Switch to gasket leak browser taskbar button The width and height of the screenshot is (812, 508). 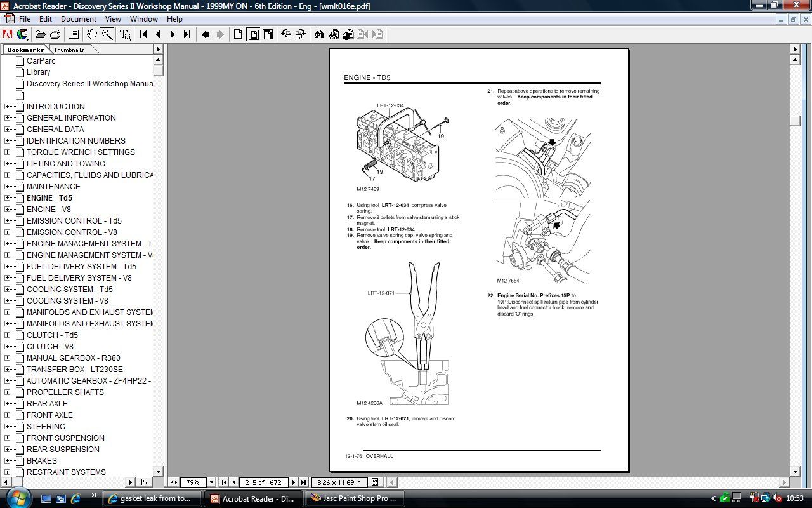click(152, 498)
